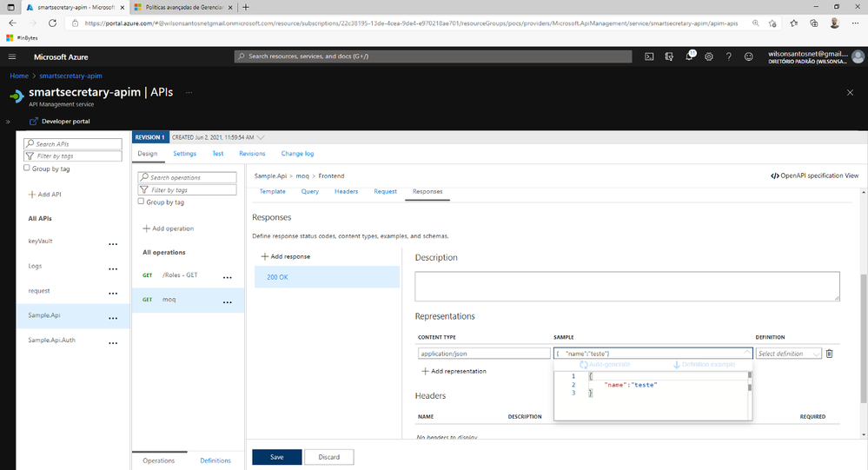The height and width of the screenshot is (470, 868).
Task: Click the Description text area
Action: (626, 286)
